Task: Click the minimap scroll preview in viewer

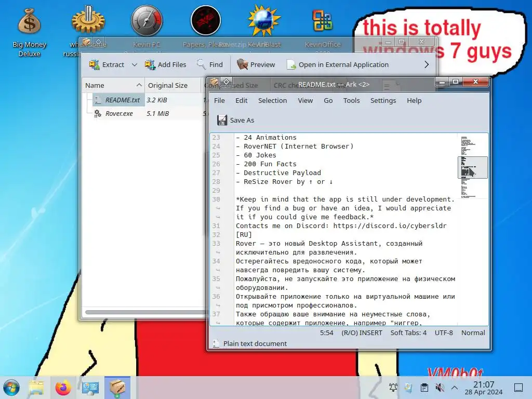Action: click(x=473, y=167)
